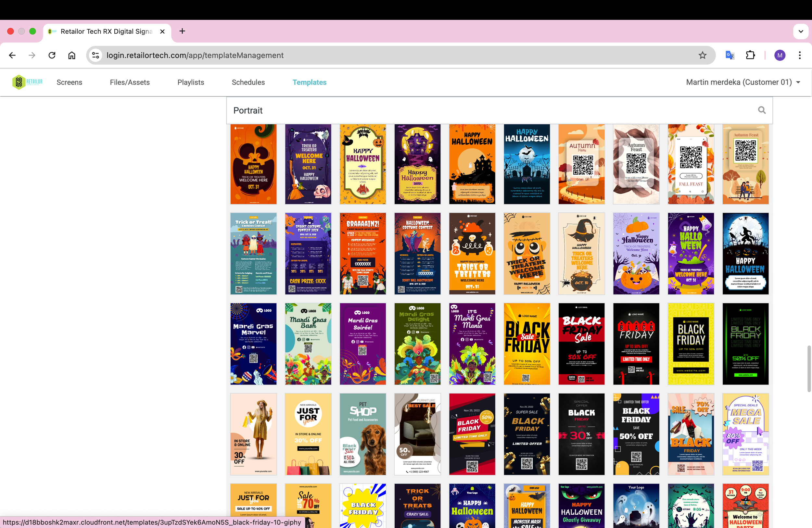The width and height of the screenshot is (812, 528).
Task: Click the search icon in the Portrait bar
Action: point(762,110)
